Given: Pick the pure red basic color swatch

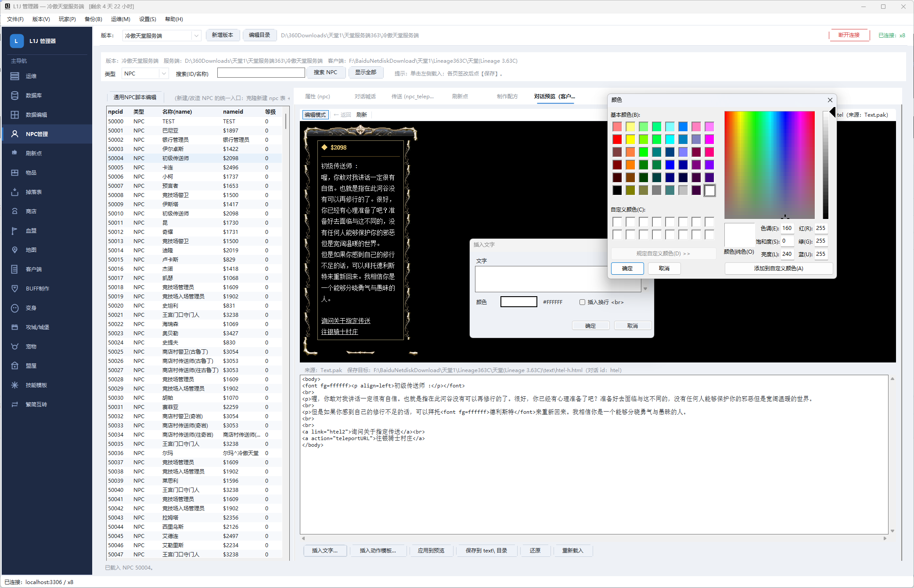Looking at the screenshot, I should [617, 139].
